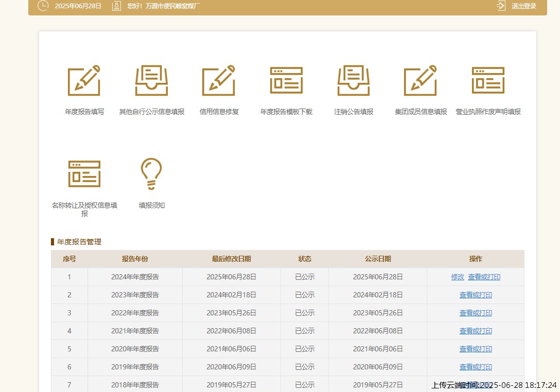
Task: Select the 年度报告模板下载 label
Action: point(286,112)
